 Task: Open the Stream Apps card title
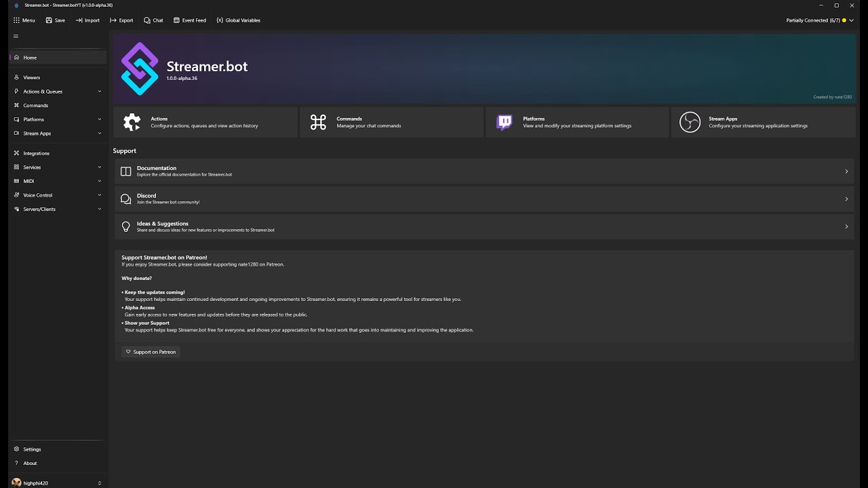point(723,119)
